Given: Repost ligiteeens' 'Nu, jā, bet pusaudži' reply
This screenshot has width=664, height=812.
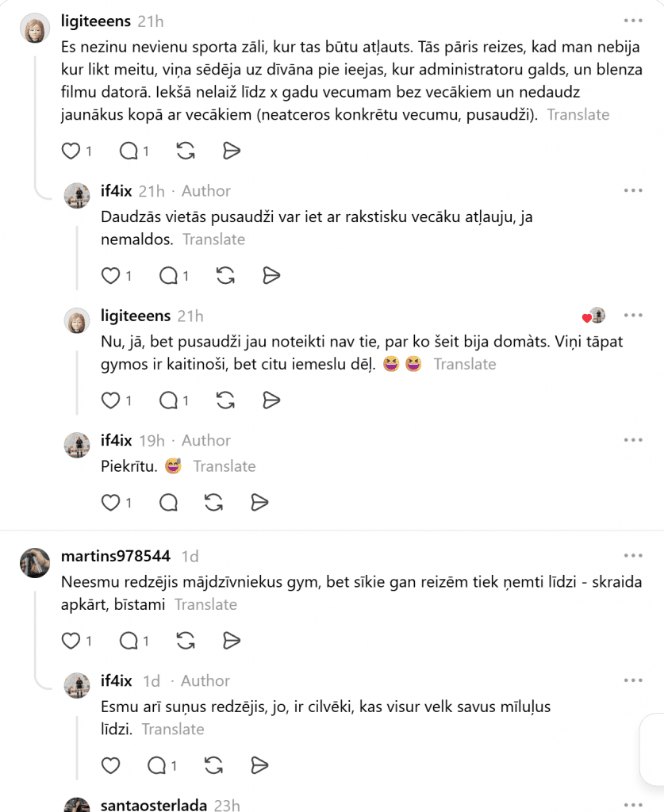Looking at the screenshot, I should point(225,400).
